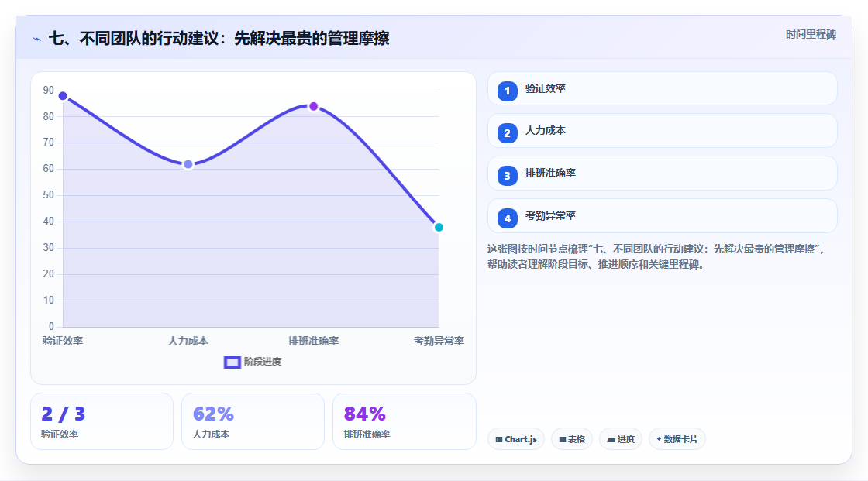Select the 验证效率 data point on chart
The height and width of the screenshot is (481, 868).
click(x=63, y=96)
